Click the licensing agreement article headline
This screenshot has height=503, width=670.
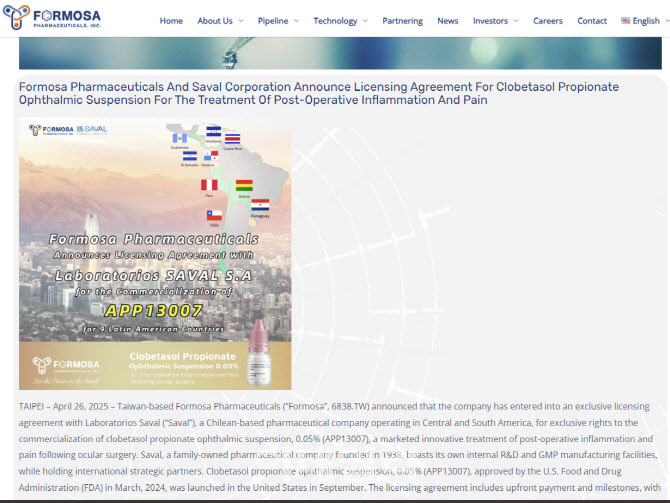[319, 93]
